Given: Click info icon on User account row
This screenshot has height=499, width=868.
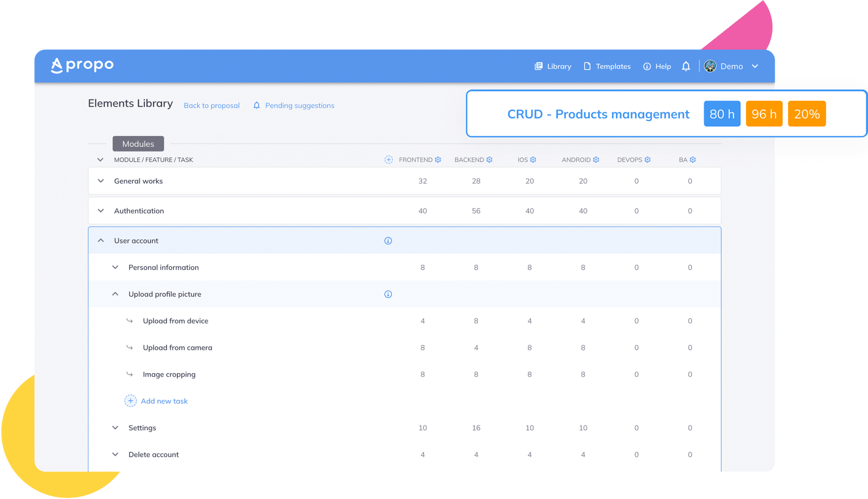Looking at the screenshot, I should [388, 241].
